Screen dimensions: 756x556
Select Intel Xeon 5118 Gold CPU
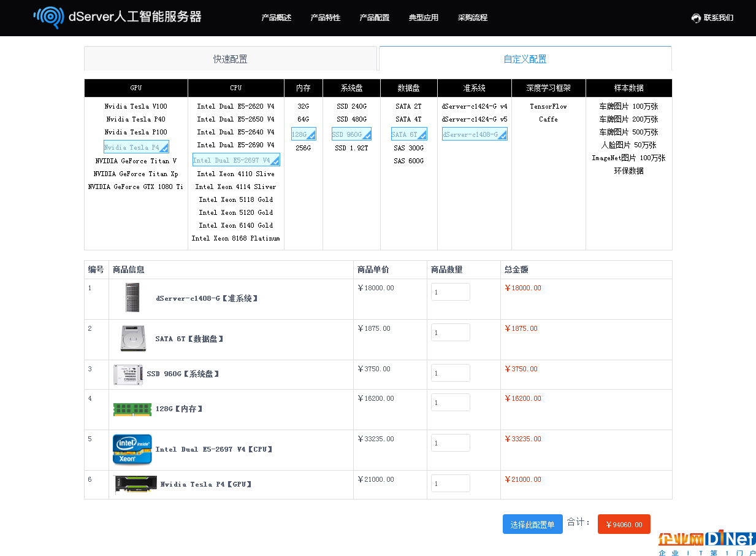tap(236, 199)
